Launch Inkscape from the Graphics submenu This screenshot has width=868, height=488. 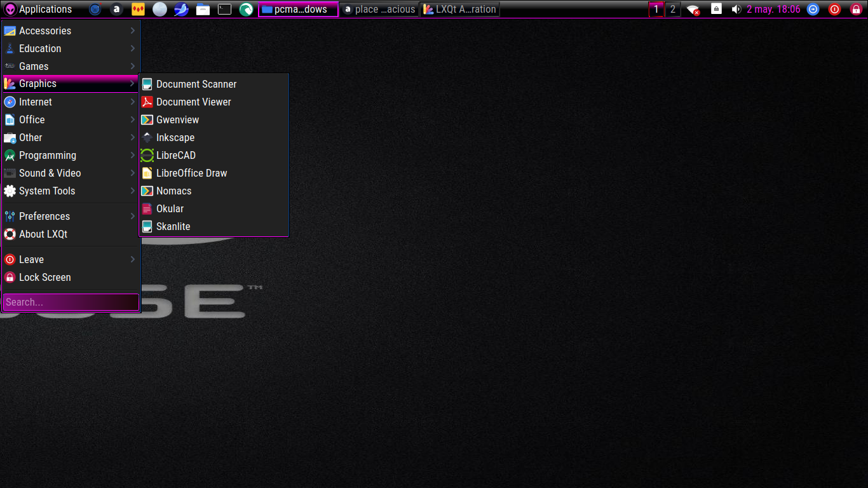(x=214, y=137)
